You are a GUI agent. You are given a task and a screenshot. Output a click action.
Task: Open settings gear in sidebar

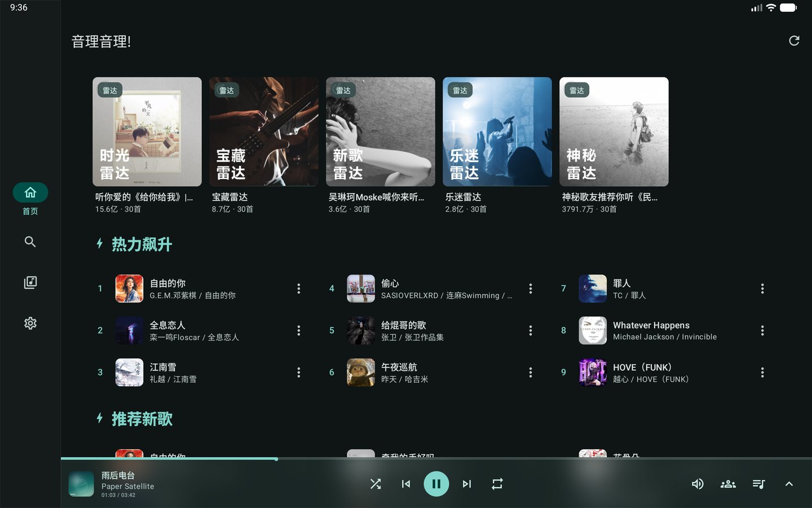coord(30,323)
